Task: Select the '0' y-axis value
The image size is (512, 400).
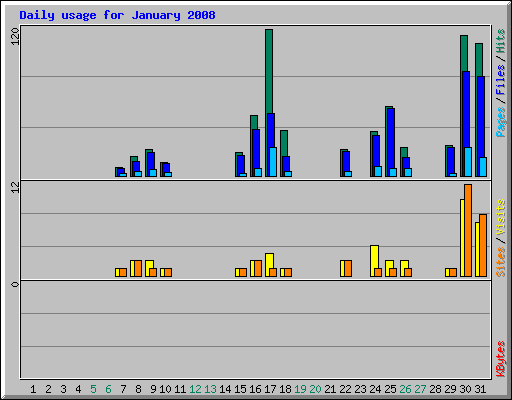Action: pos(15,284)
